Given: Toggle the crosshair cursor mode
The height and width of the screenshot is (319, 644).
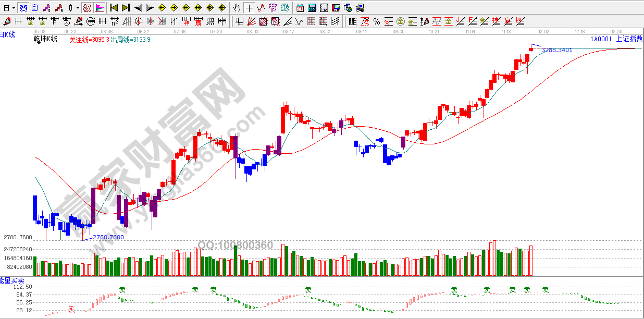Looking at the screenshot, I should click(249, 8).
